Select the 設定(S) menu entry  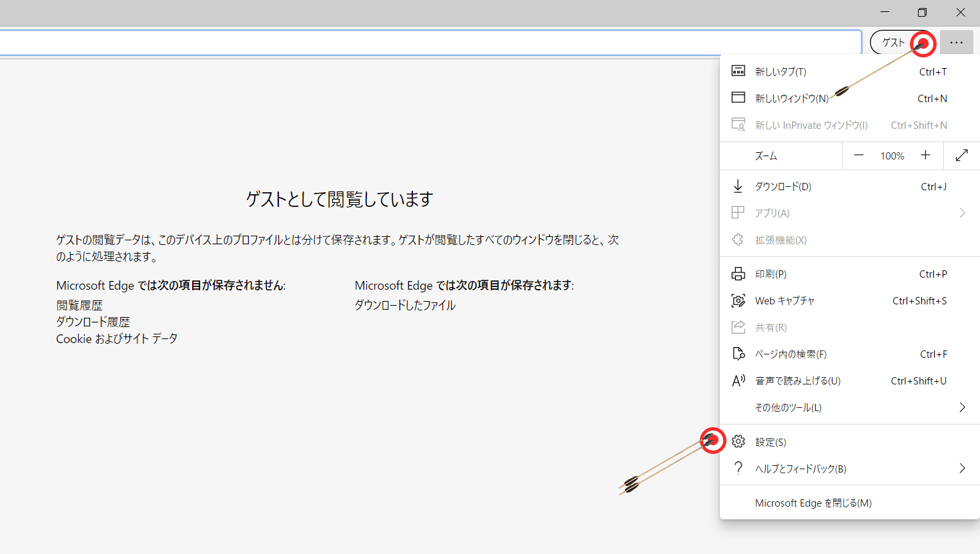click(771, 441)
